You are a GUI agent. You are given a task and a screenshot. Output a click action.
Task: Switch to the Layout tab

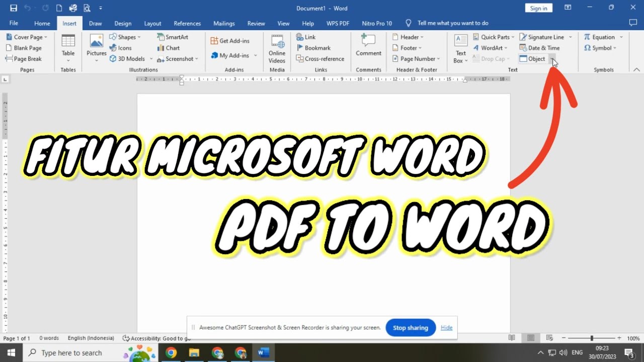[152, 23]
